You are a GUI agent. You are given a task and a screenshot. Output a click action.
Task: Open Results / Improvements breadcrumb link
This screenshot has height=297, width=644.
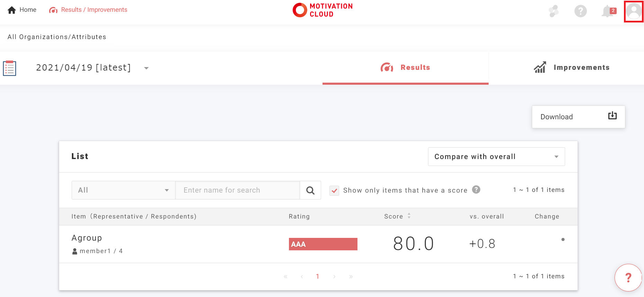(89, 10)
